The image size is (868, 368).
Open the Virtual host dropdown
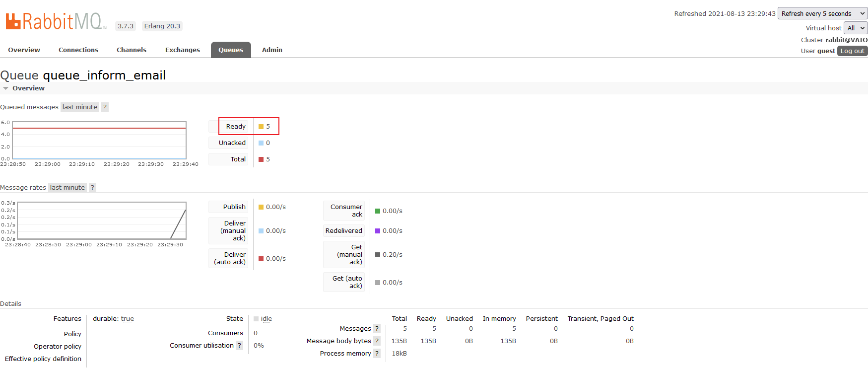click(x=856, y=28)
